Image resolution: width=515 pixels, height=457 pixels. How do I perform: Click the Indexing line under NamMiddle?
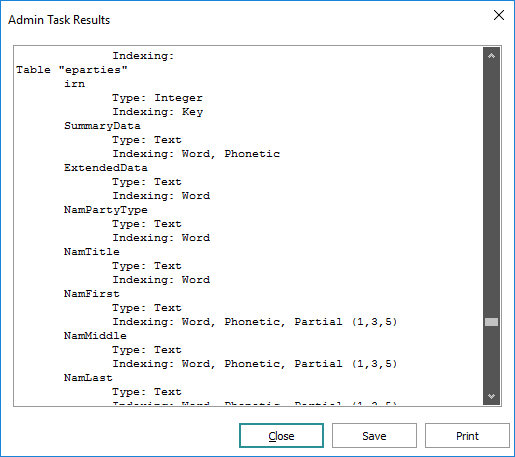(255, 364)
